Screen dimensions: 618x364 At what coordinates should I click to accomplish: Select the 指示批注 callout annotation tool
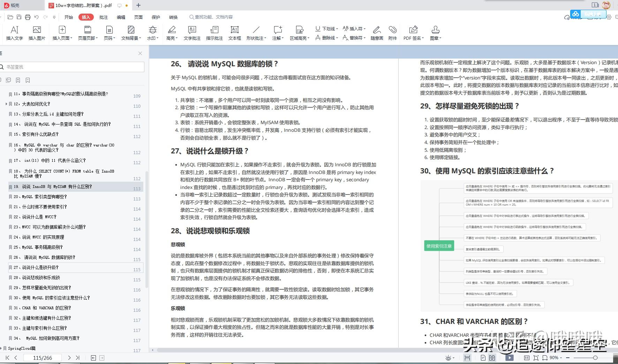[x=214, y=32]
